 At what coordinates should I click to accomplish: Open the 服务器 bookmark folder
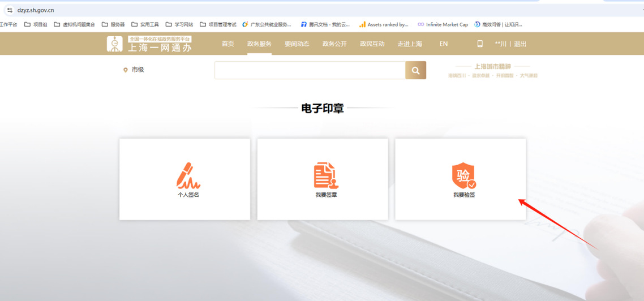tap(113, 24)
